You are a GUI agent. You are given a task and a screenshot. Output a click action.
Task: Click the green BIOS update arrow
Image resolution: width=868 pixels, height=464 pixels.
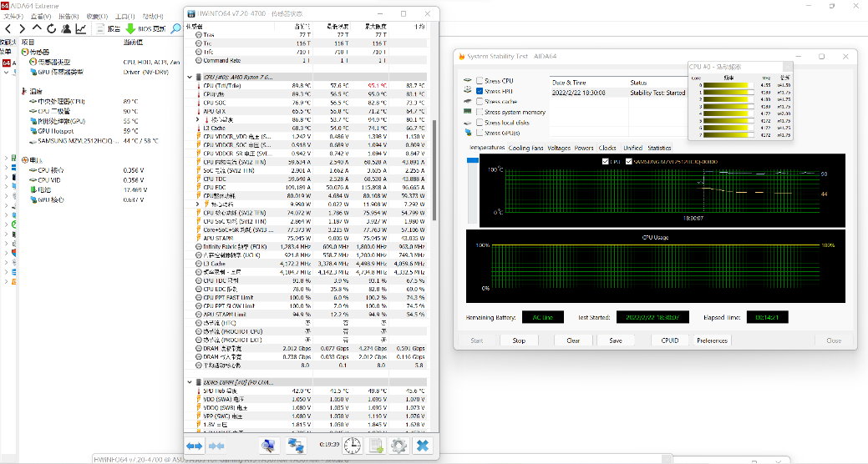click(130, 28)
